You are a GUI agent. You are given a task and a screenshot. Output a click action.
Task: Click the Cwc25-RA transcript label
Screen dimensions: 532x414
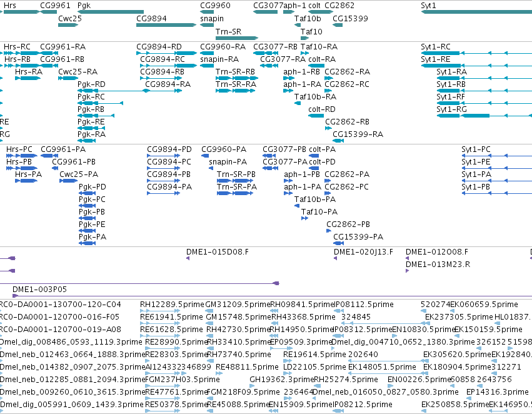(78, 71)
